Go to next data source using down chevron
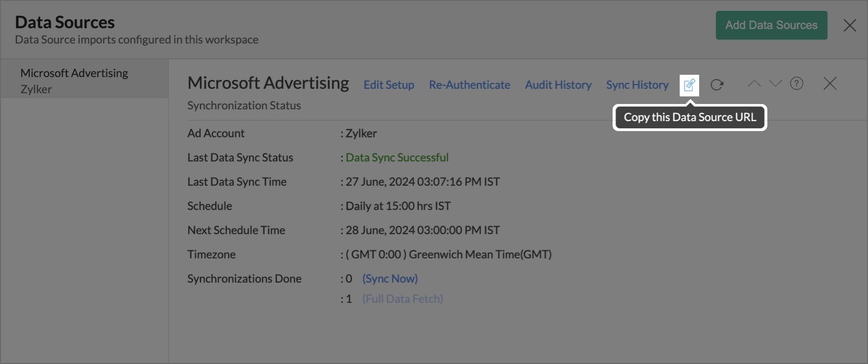The height and width of the screenshot is (364, 868). [x=775, y=83]
